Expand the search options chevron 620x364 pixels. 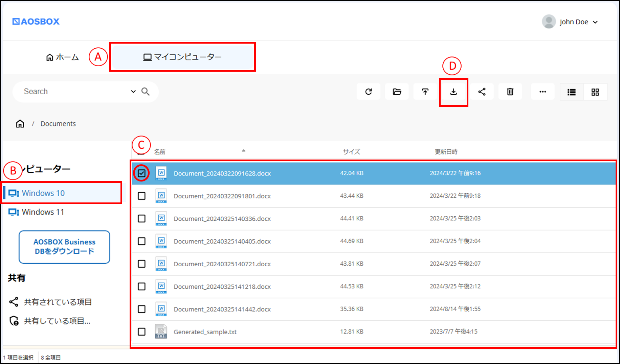point(133,92)
